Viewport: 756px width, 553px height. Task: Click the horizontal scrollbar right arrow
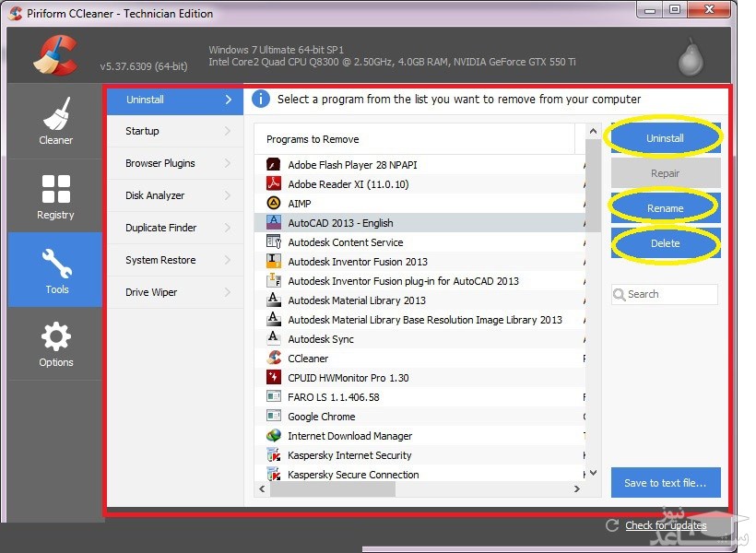577,489
